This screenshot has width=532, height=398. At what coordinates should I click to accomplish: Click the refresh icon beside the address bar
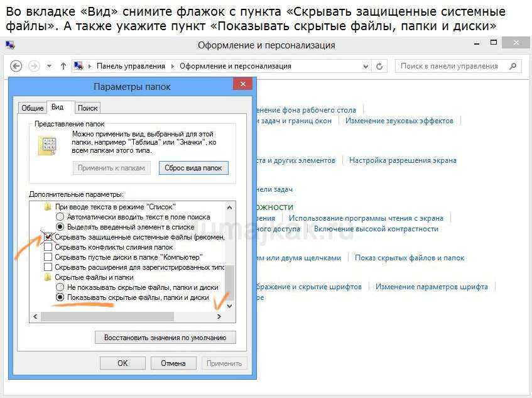click(379, 66)
